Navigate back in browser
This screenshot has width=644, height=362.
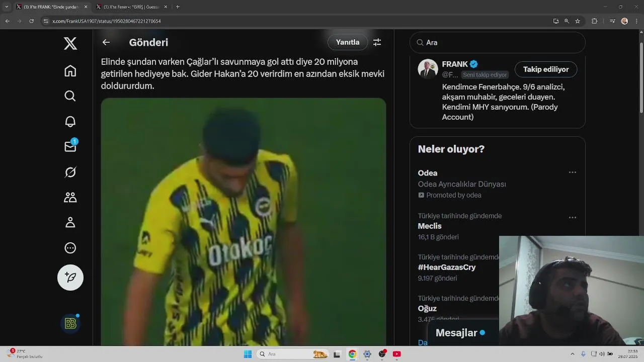pos(7,21)
